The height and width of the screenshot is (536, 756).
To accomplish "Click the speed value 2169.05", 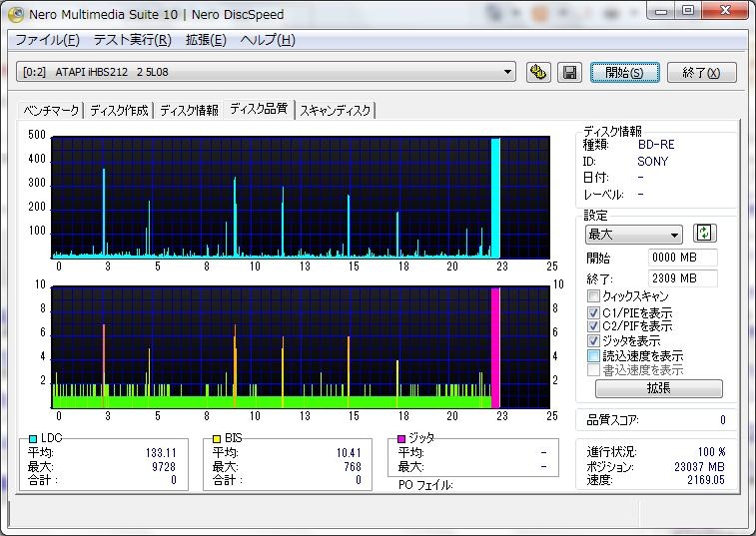I will [706, 479].
